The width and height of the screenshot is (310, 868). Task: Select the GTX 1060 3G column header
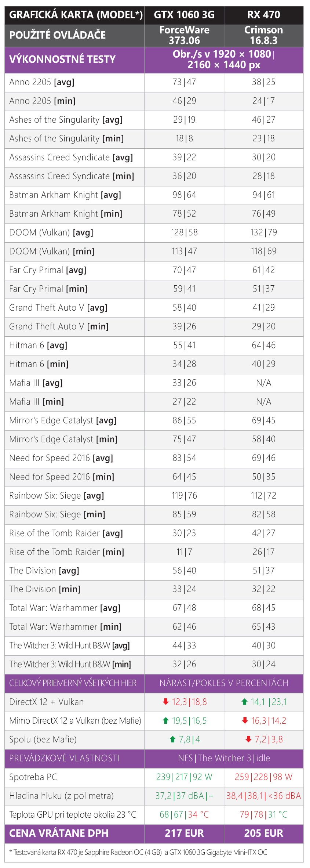[184, 15]
